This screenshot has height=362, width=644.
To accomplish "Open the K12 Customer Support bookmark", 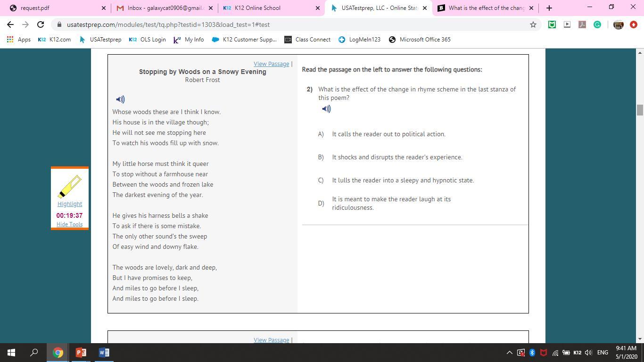I will point(244,40).
